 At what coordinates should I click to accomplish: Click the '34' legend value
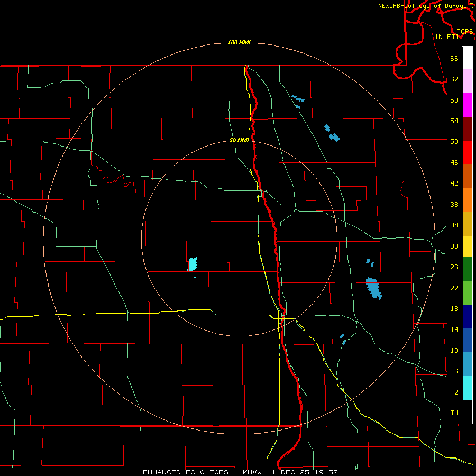pyautogui.click(x=454, y=225)
